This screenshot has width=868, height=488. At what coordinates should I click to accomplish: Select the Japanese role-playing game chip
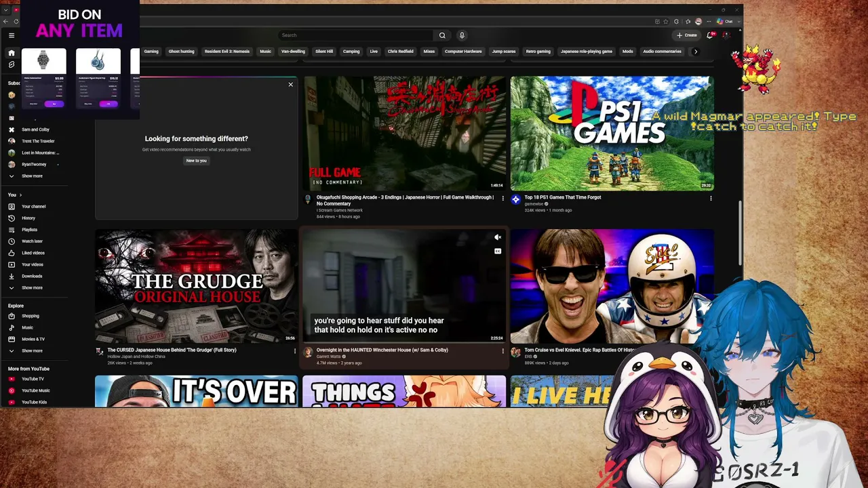point(587,52)
